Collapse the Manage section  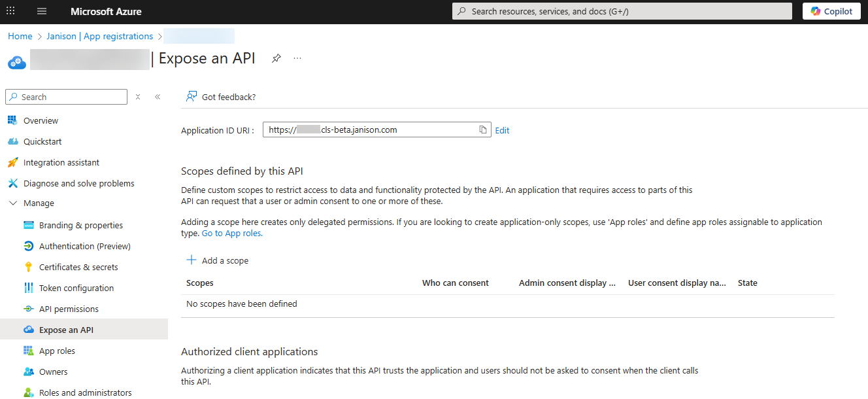tap(13, 203)
